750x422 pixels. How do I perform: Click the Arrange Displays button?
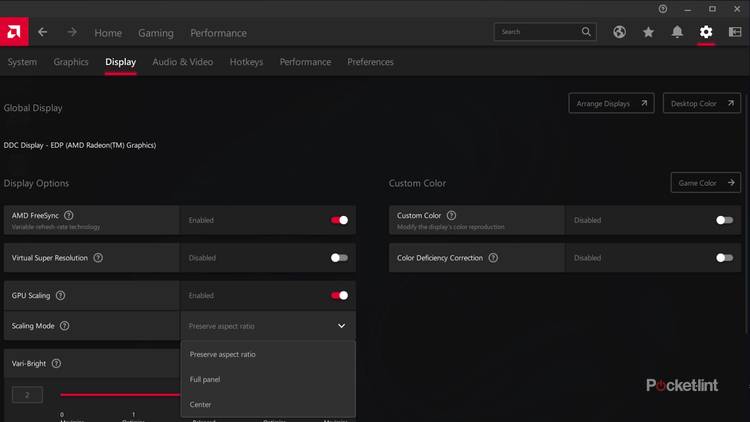click(x=612, y=103)
